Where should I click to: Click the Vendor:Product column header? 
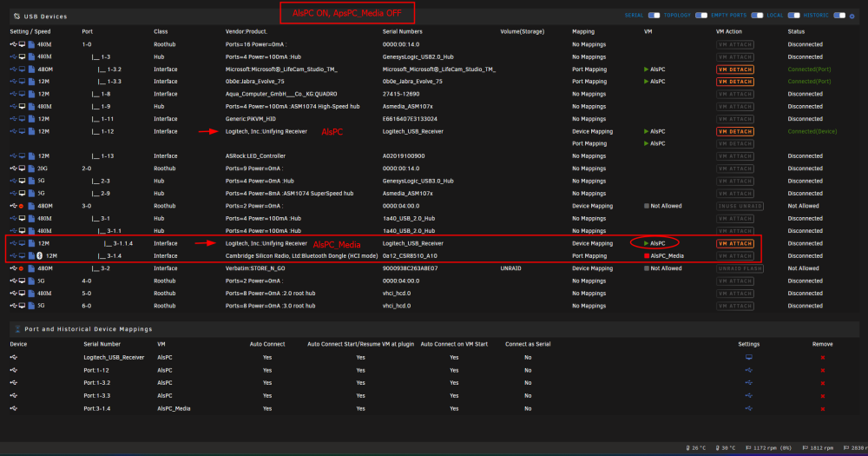pyautogui.click(x=247, y=31)
